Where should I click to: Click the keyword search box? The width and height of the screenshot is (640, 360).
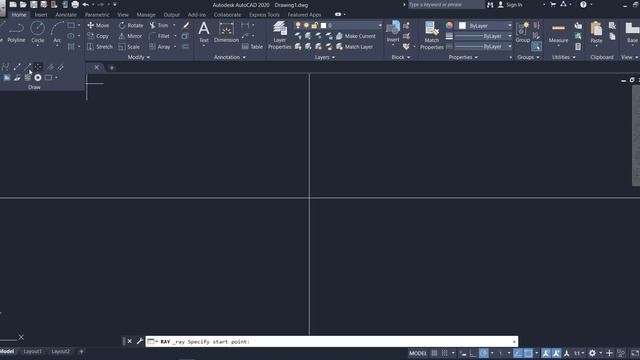click(446, 4)
